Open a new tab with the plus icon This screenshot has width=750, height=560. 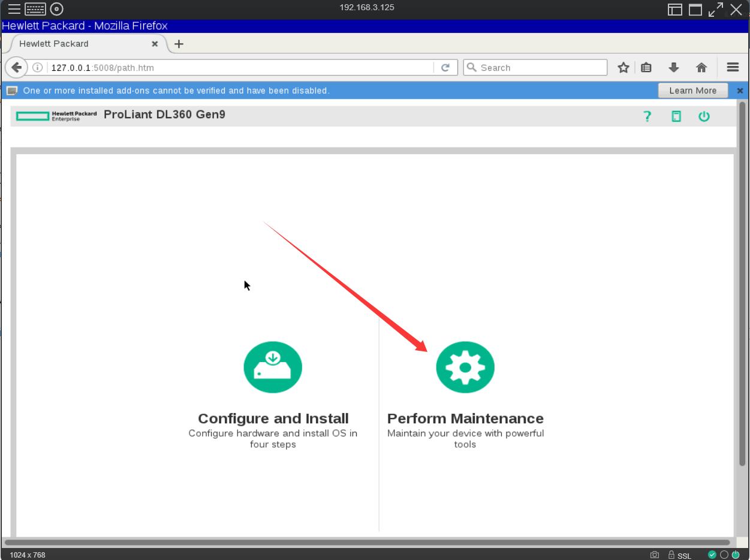click(x=179, y=44)
